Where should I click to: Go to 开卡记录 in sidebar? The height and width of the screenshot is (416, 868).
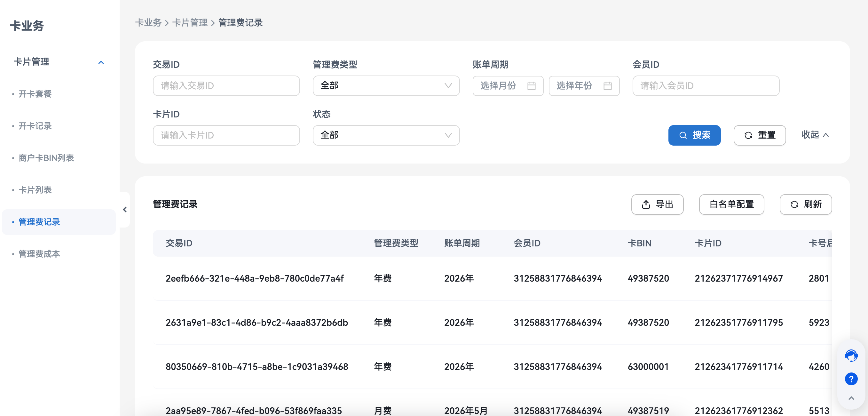click(x=35, y=126)
